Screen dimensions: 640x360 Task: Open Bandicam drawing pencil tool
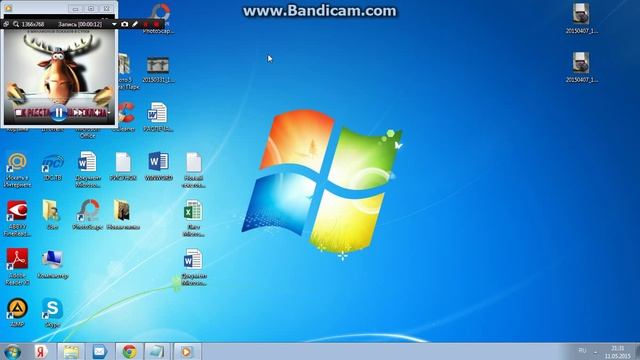pyautogui.click(x=135, y=24)
